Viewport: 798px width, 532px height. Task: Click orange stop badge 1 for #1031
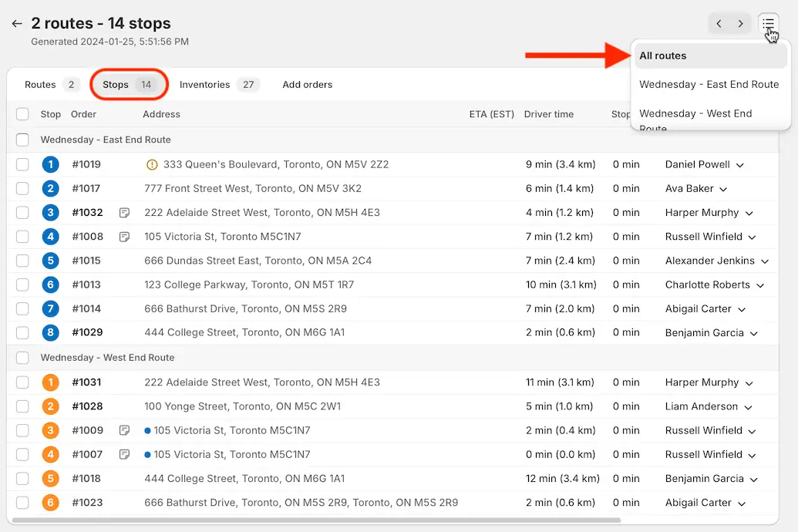pyautogui.click(x=50, y=382)
